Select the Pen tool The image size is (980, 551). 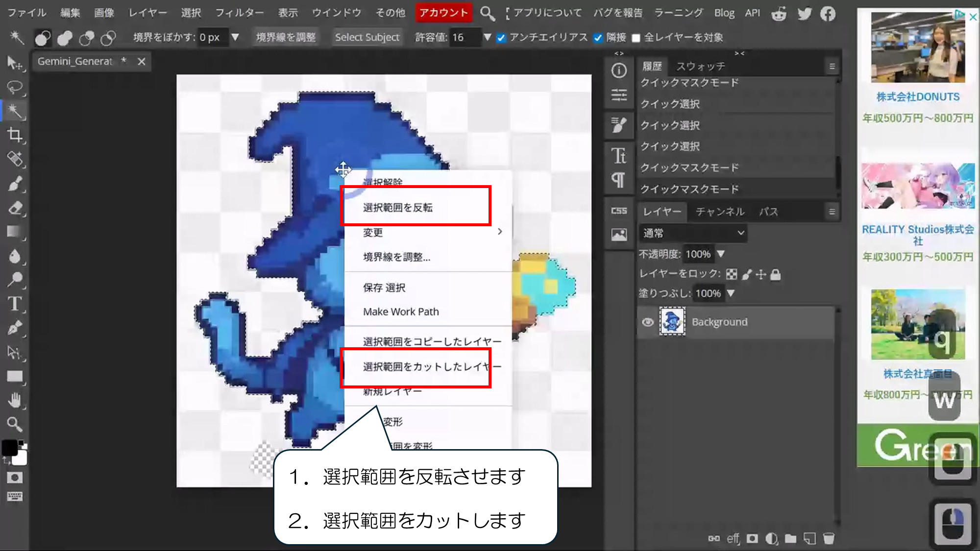coord(15,328)
